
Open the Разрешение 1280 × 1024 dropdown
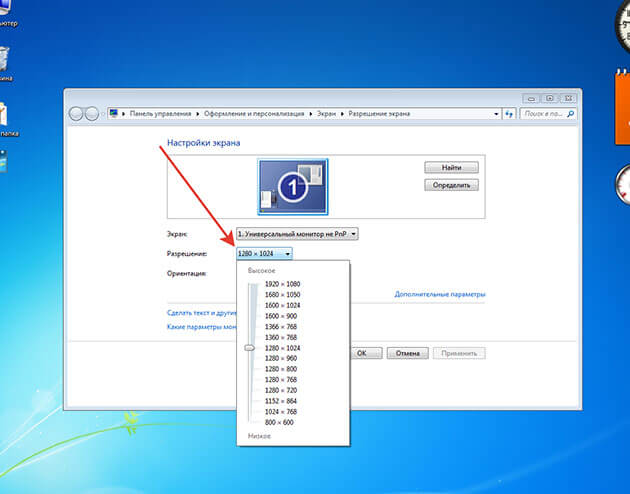pos(264,253)
